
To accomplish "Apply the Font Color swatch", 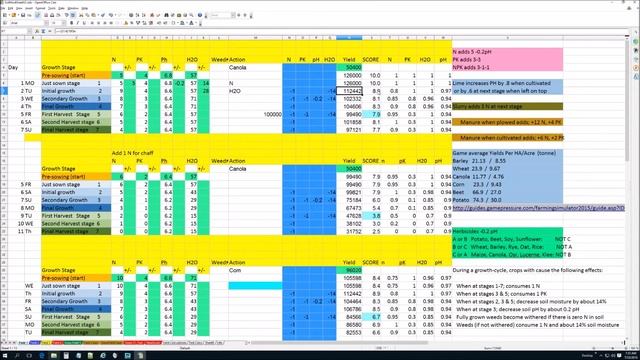I will tap(191, 23).
